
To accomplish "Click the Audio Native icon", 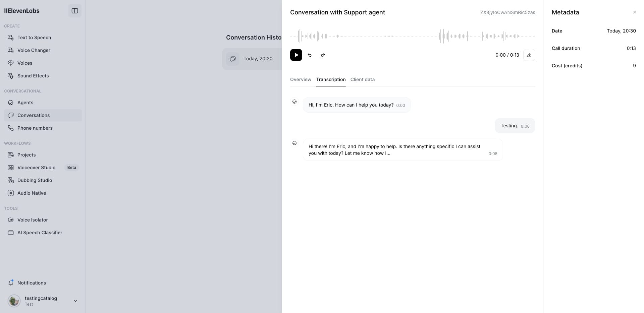I will point(11,193).
